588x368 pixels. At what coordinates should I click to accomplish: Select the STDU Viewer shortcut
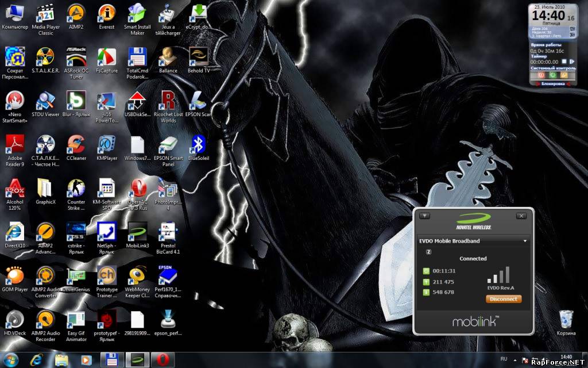(45, 104)
